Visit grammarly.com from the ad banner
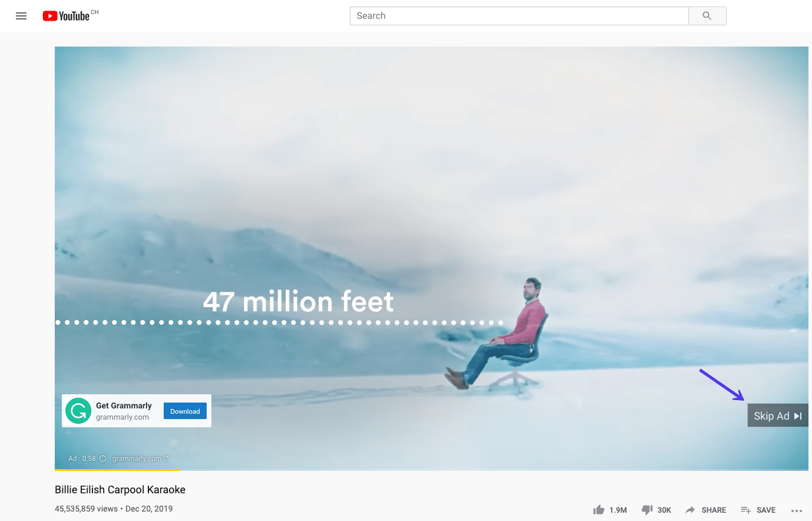812x521 pixels. click(122, 417)
